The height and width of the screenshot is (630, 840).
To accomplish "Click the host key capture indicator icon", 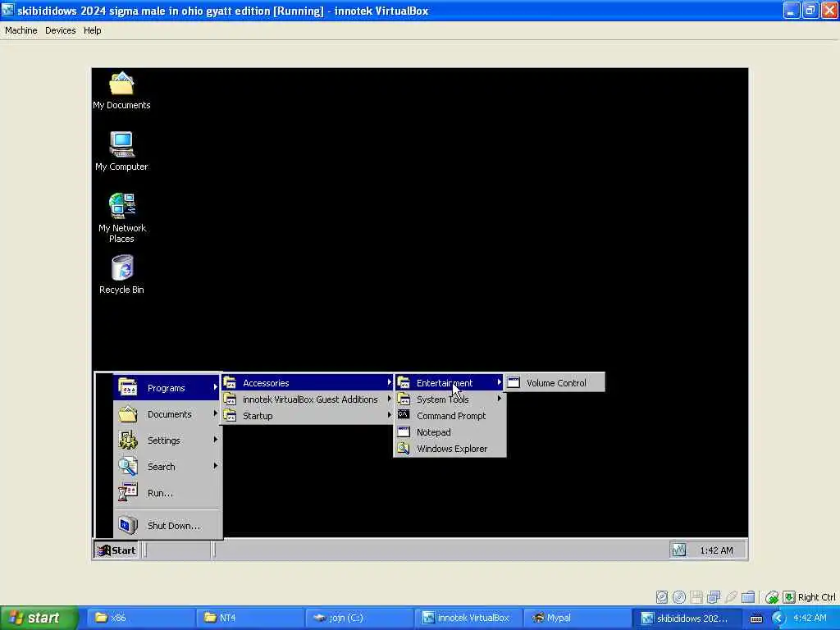I will [789, 597].
